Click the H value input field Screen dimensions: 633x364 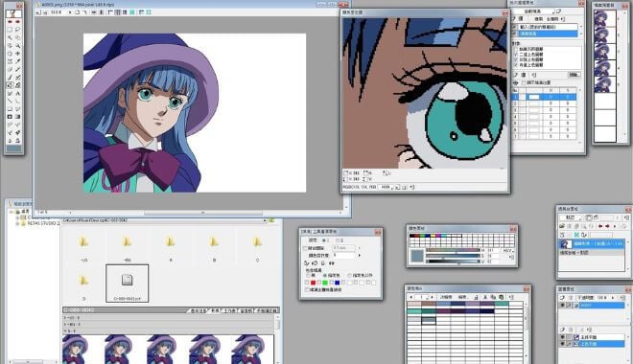click(x=493, y=250)
